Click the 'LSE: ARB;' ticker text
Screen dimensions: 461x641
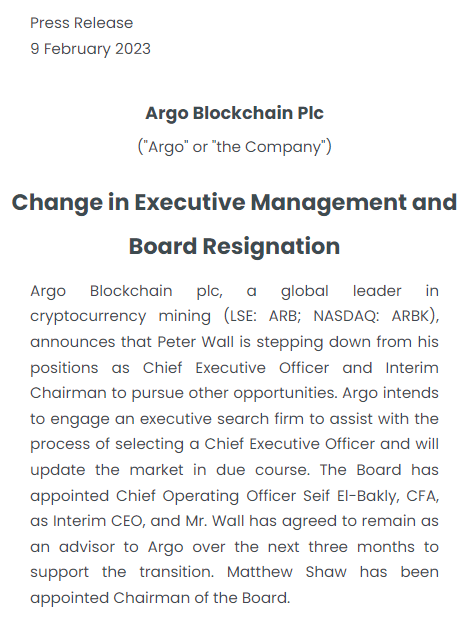[x=266, y=316]
